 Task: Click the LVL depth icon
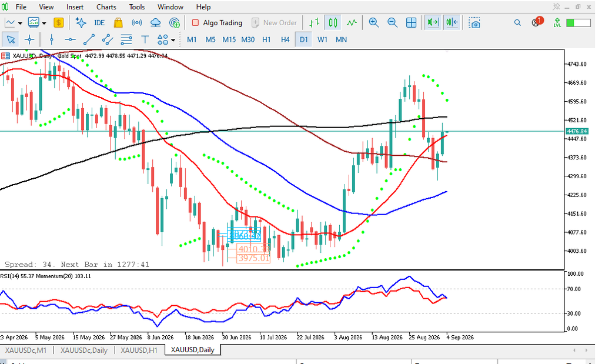click(557, 23)
